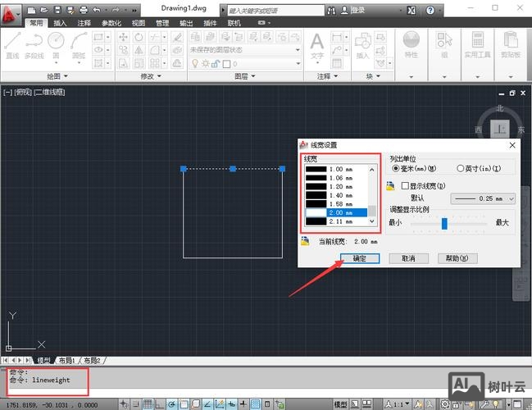The image size is (532, 410).
Task: Open the 特性 (Properties) panel icon
Action: pyautogui.click(x=411, y=45)
